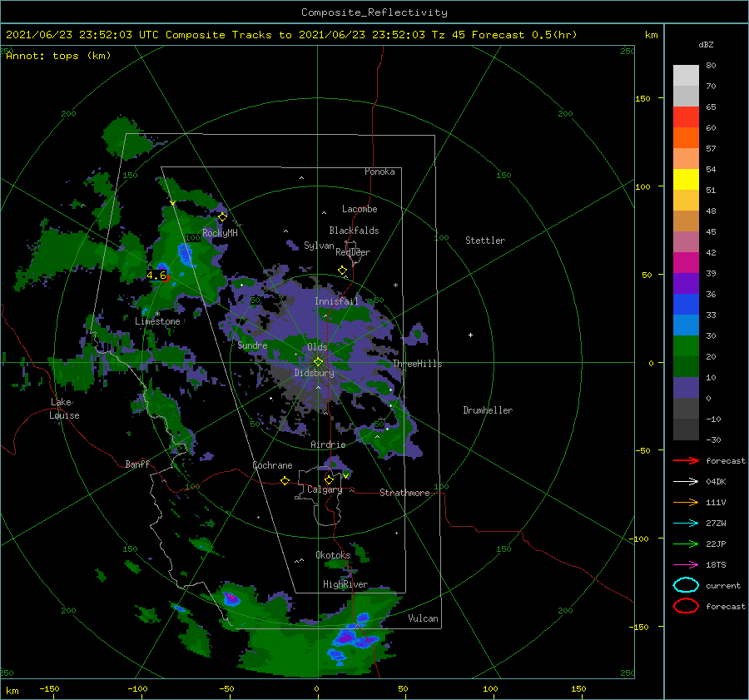The width and height of the screenshot is (749, 700).
Task: Select the pink 45 dBZ swatch
Action: click(x=686, y=241)
